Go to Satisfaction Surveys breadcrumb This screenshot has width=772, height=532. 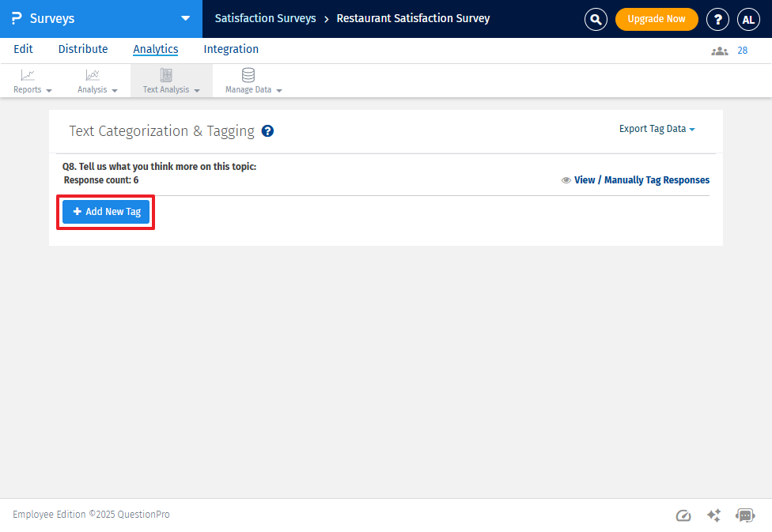click(x=266, y=18)
